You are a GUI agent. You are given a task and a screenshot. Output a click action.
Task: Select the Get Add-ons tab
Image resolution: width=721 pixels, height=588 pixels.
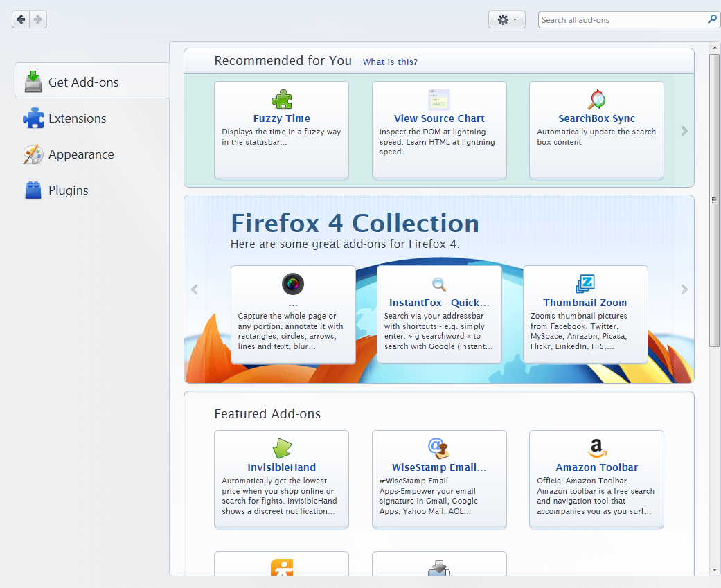click(92, 80)
